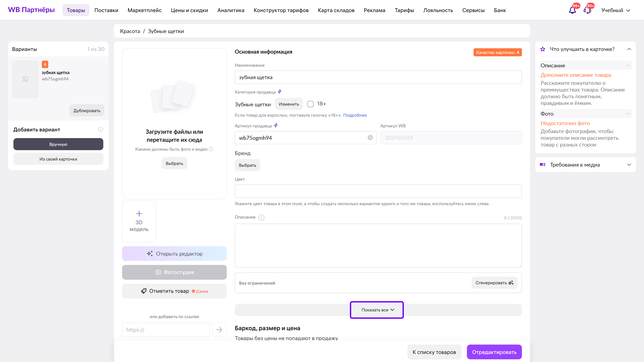Viewport: 644px width, 362px height.
Task: Click the Дублировать button
Action: click(x=87, y=110)
